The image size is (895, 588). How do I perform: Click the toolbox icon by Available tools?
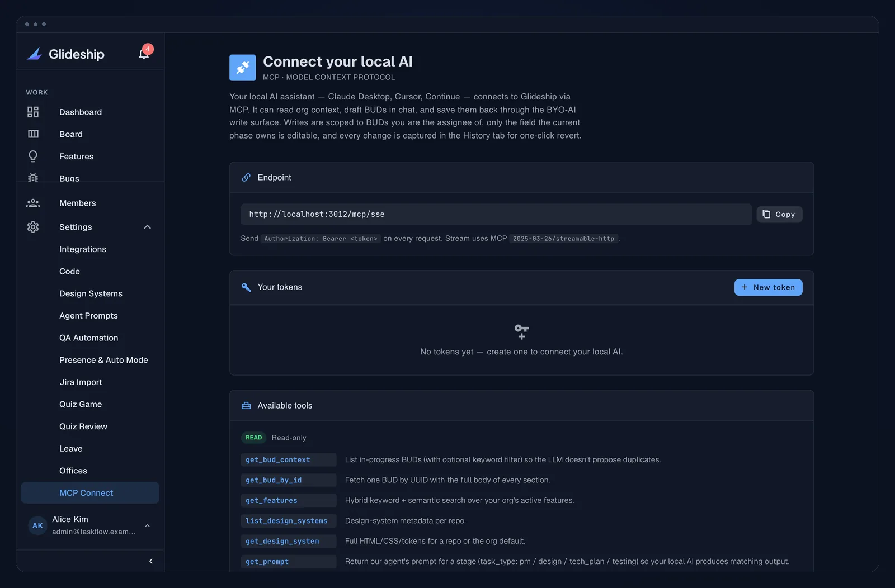246,406
